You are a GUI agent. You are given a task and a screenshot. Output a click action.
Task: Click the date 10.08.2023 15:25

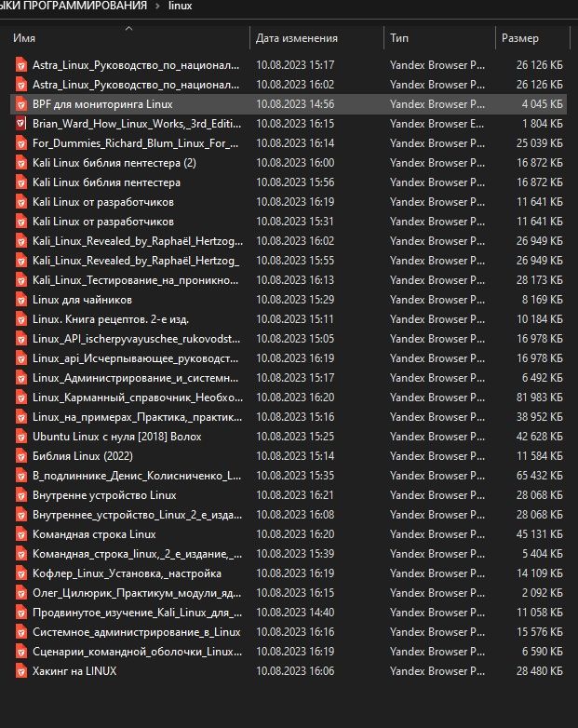(x=295, y=437)
